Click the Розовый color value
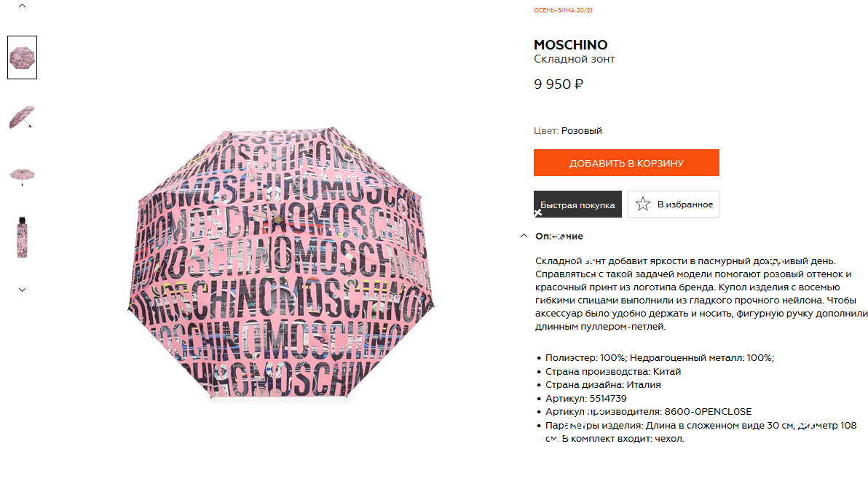 coord(581,130)
